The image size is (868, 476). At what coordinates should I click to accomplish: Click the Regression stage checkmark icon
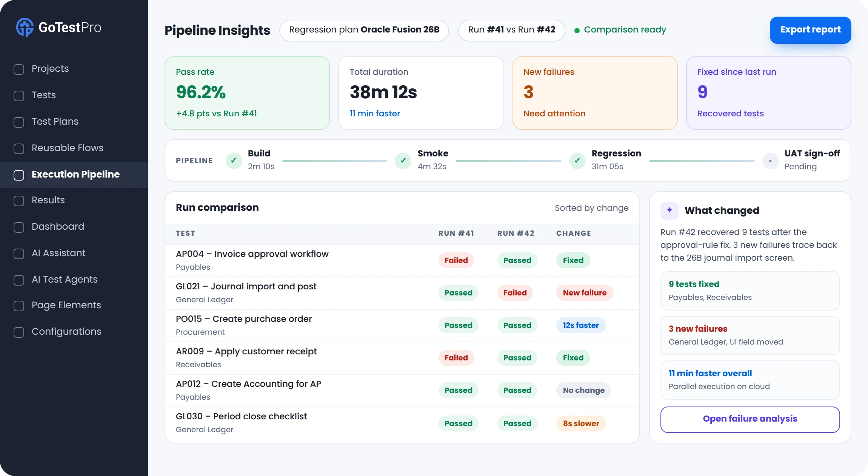(x=577, y=161)
